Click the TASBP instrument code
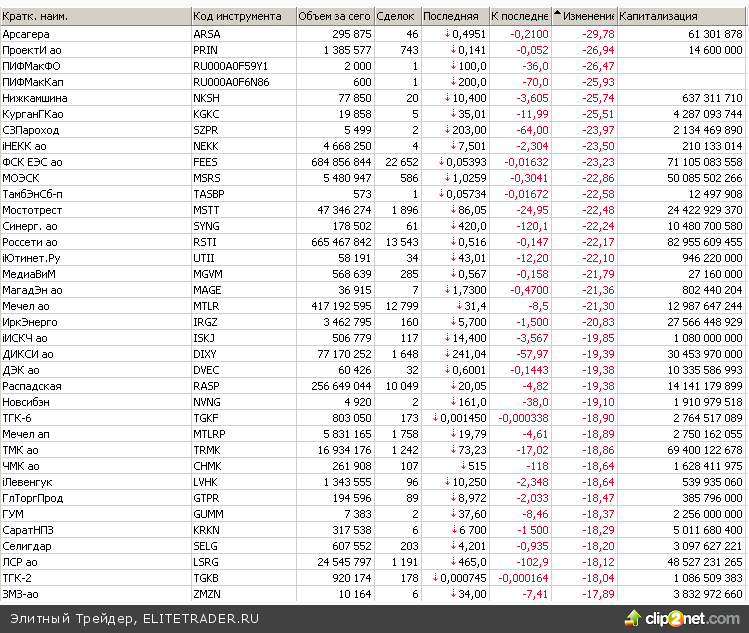 209,194
